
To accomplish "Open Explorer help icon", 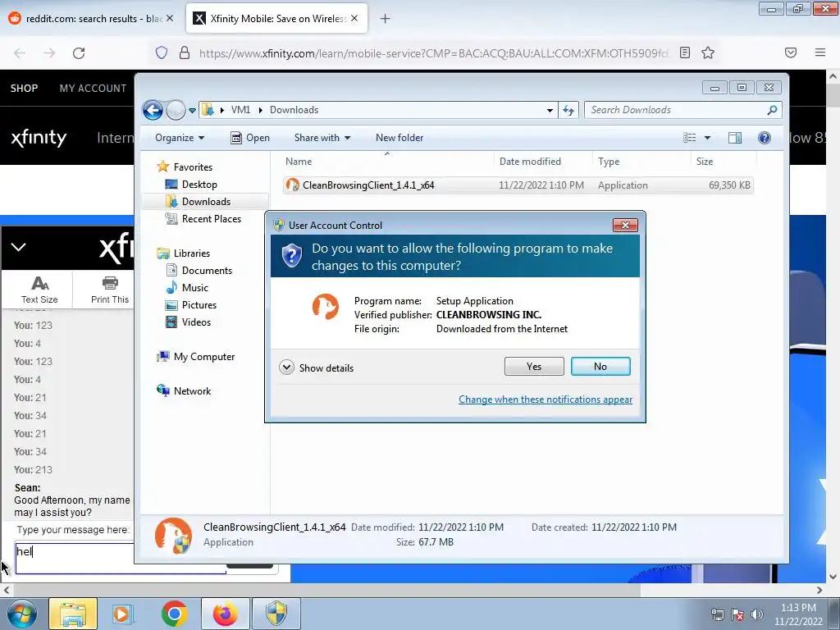I will pyautogui.click(x=765, y=138).
